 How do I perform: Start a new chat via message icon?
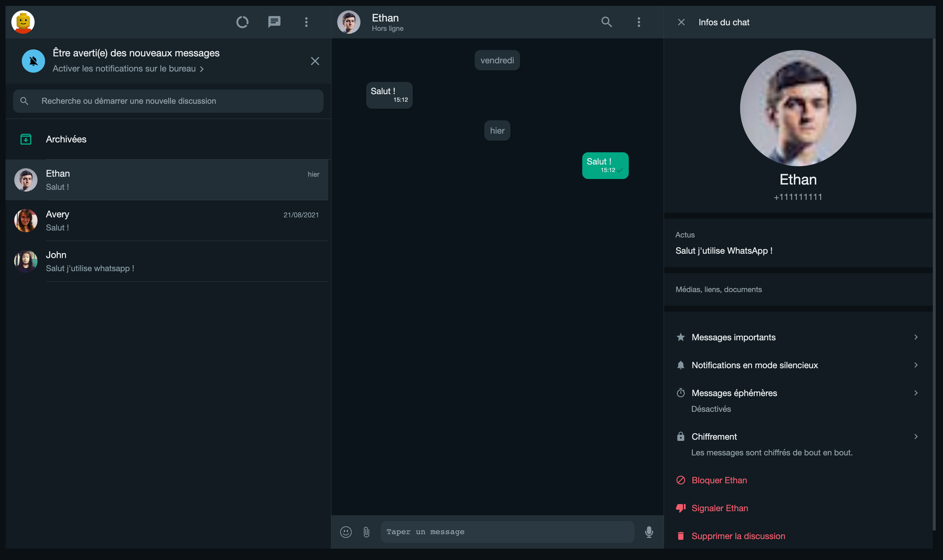tap(274, 22)
